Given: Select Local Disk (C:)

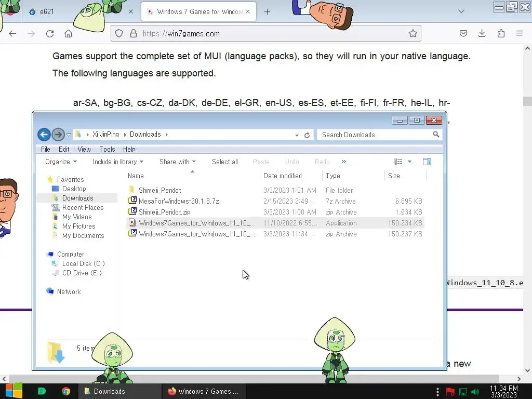Looking at the screenshot, I should tap(83, 263).
